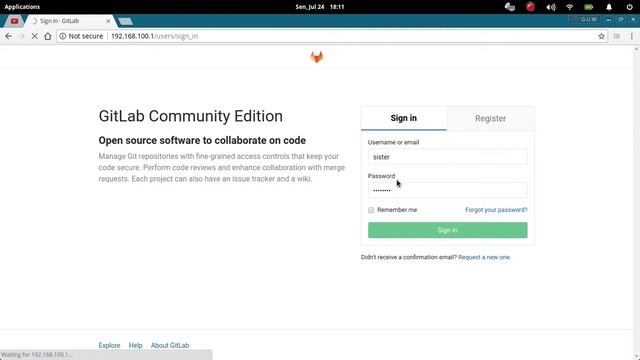Click the GitLab fox logo
The height and width of the screenshot is (360, 640).
[x=317, y=57]
